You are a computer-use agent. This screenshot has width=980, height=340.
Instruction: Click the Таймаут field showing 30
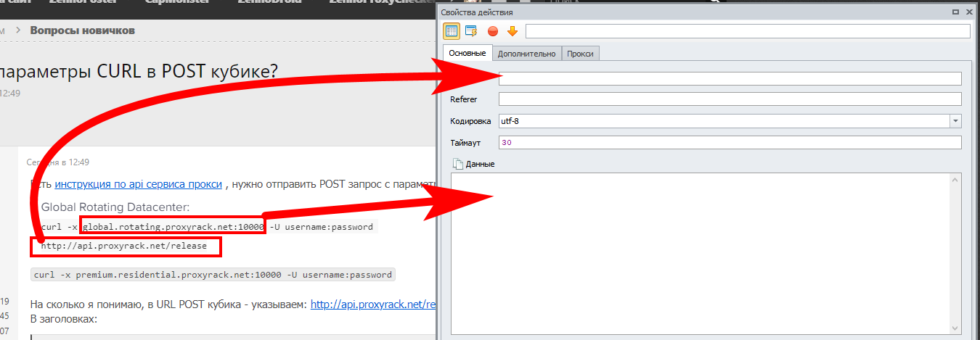tap(730, 142)
